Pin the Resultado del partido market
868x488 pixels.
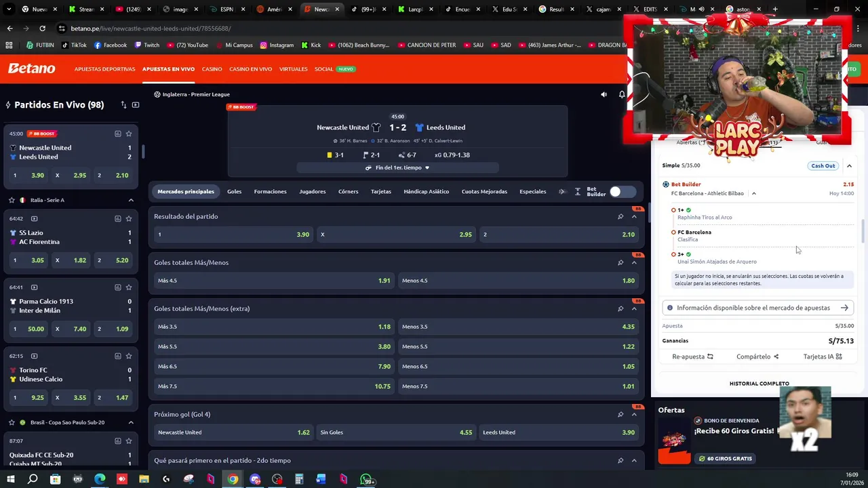click(620, 216)
